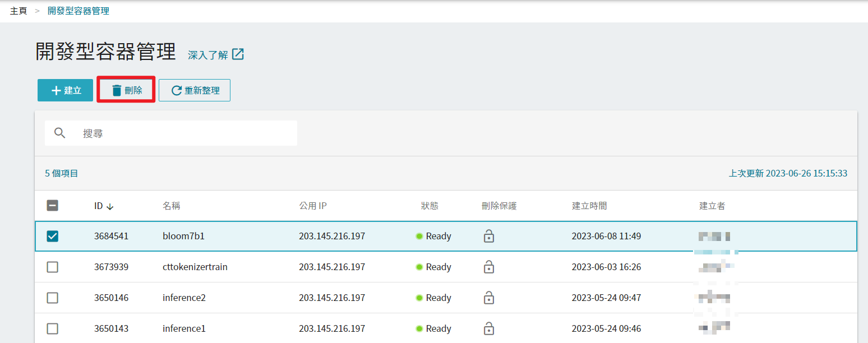Click the lock icon for inference1
Screen dimensions: 868x343
pyautogui.click(x=489, y=328)
